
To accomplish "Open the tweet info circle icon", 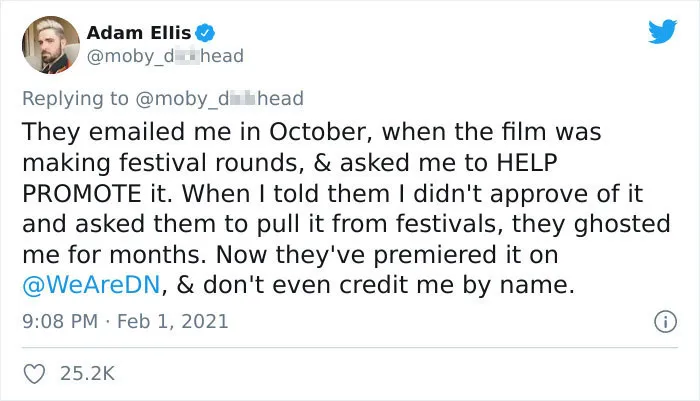I will [665, 322].
